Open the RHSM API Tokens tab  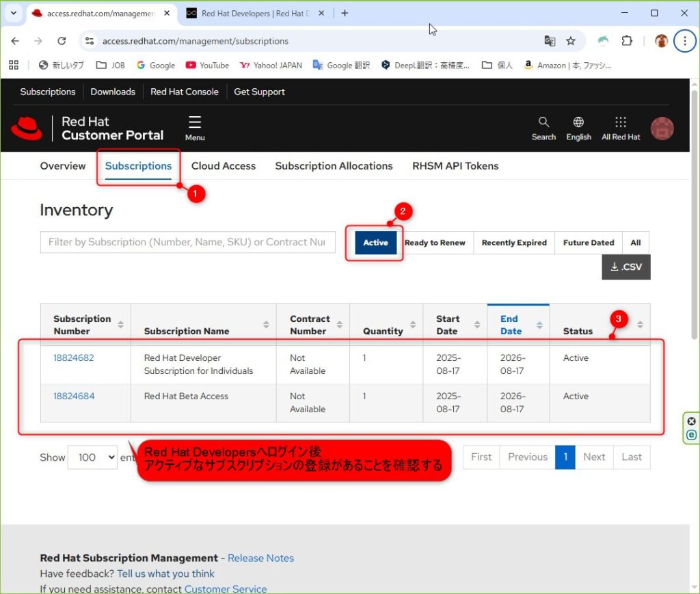(x=455, y=166)
